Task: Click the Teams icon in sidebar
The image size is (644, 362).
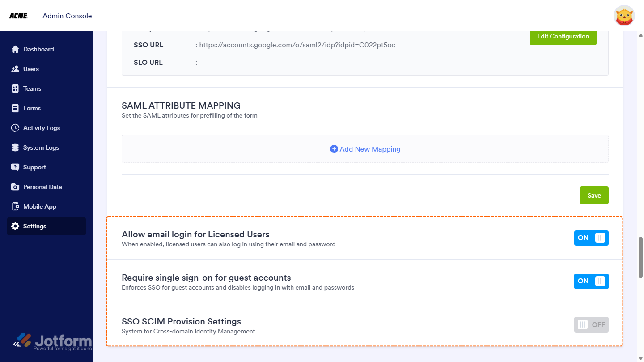Action: [x=15, y=88]
